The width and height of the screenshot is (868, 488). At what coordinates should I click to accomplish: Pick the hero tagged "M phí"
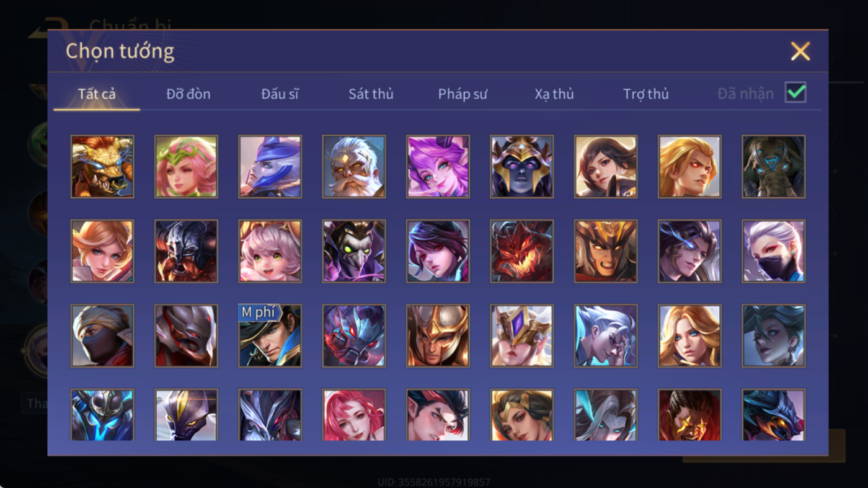tap(270, 335)
